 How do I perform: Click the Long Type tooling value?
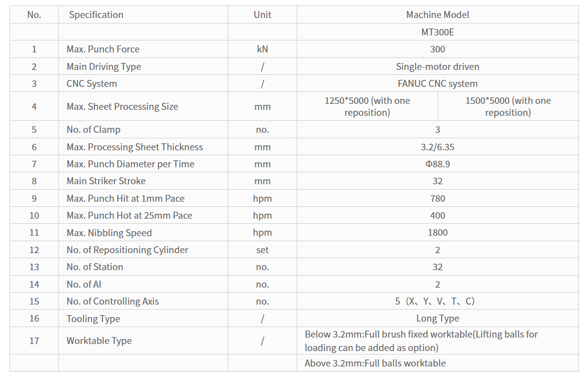point(438,319)
